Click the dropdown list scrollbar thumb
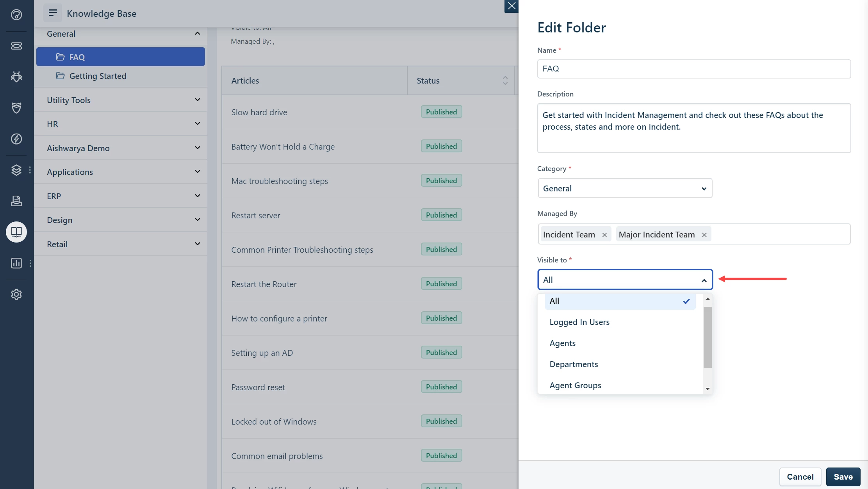Viewport: 868px width, 489px height. point(708,337)
